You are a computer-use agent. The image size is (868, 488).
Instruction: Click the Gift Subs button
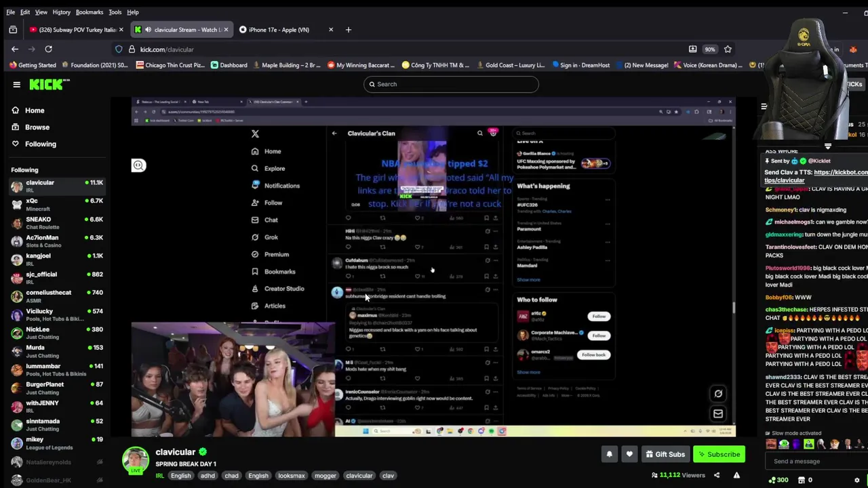[x=665, y=454]
